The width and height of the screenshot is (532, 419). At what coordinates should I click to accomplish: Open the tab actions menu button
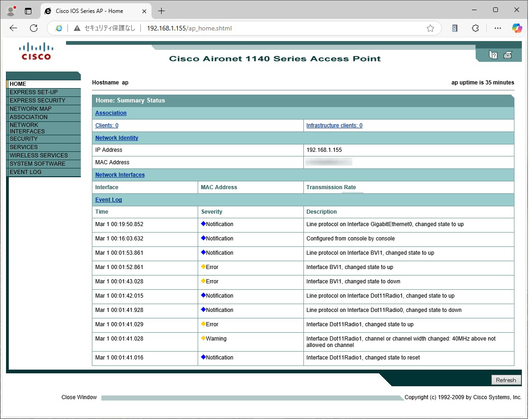pyautogui.click(x=28, y=11)
